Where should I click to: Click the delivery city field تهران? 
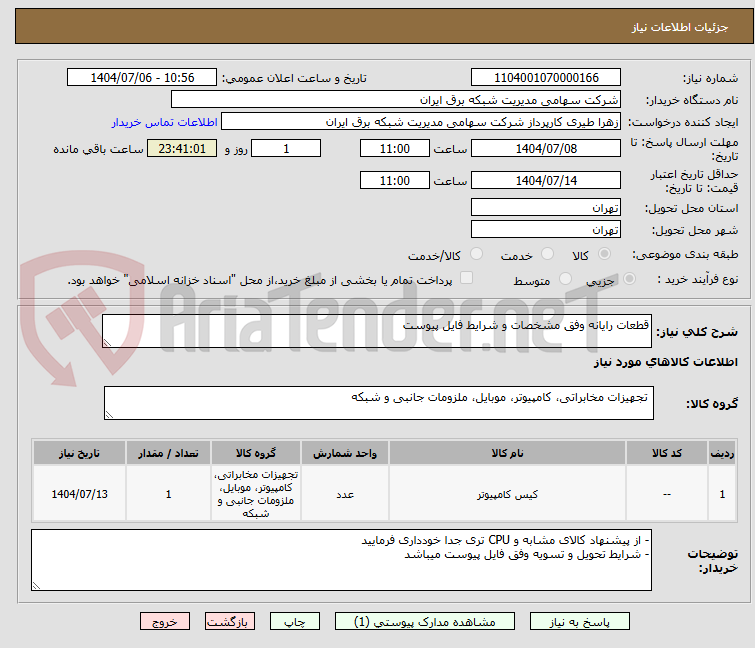[x=546, y=230]
